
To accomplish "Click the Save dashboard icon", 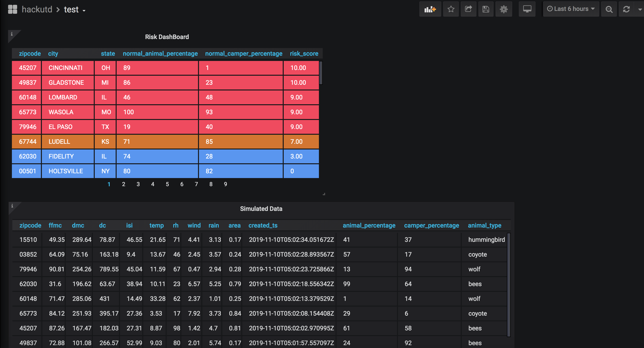I will tap(485, 9).
